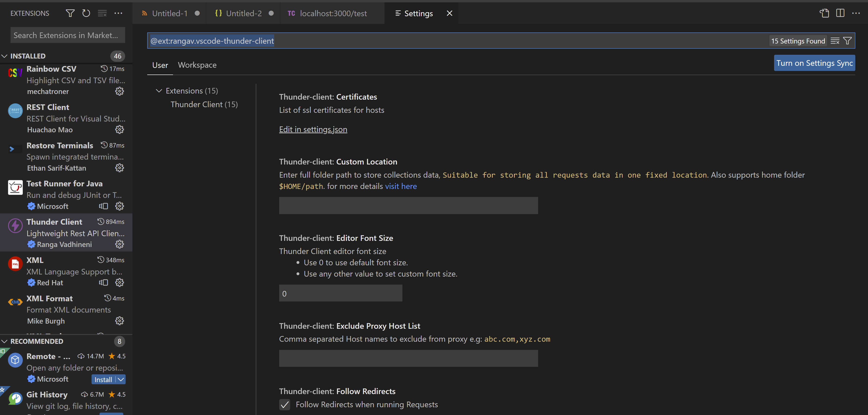Clear the settings search query icon
The image size is (868, 415).
coord(835,40)
